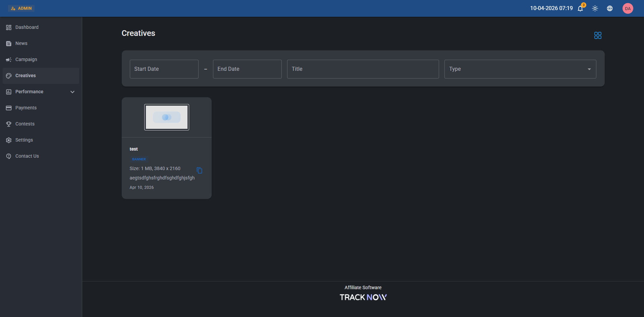Focus the Title filter input
This screenshot has height=317, width=644.
[363, 69]
